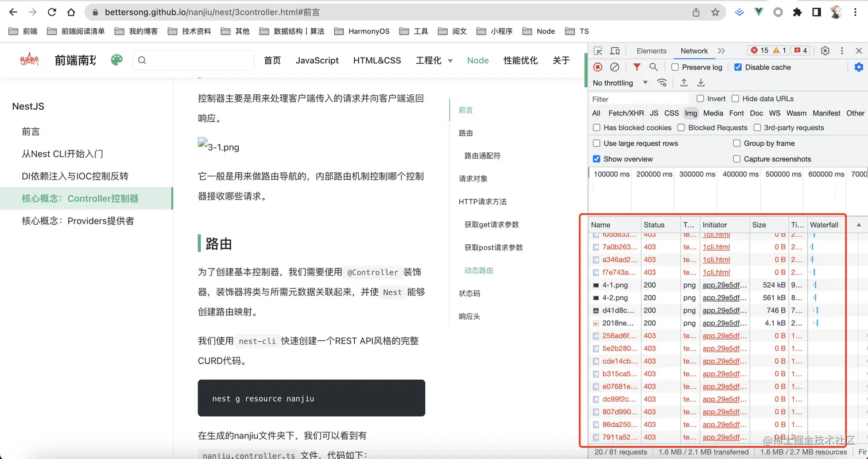Open the 工程化 dropdown in the nav bar
This screenshot has height=459, width=868.
tap(434, 60)
